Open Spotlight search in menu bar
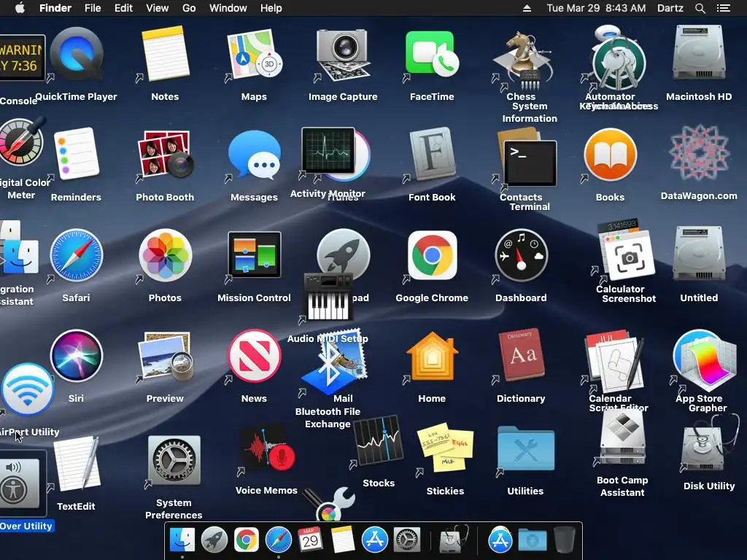Viewport: 747px width, 560px height. [700, 8]
